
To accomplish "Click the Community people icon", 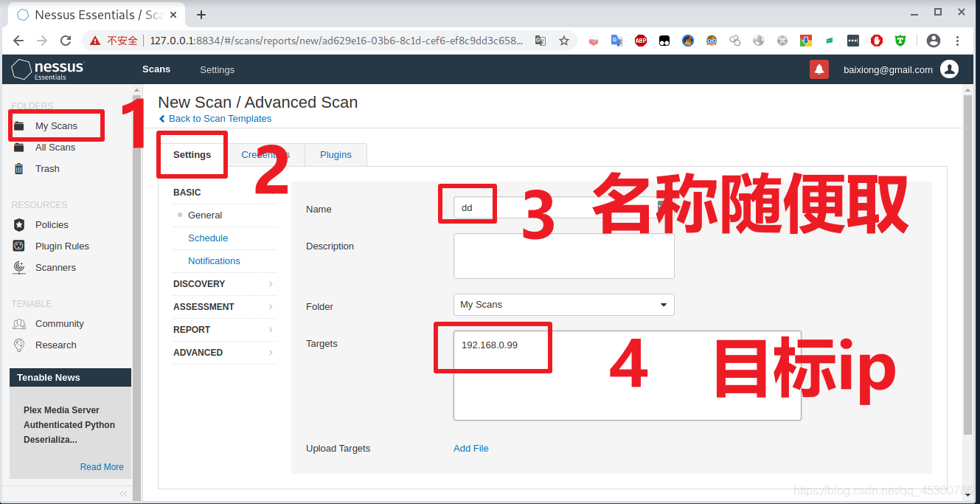I will 20,323.
